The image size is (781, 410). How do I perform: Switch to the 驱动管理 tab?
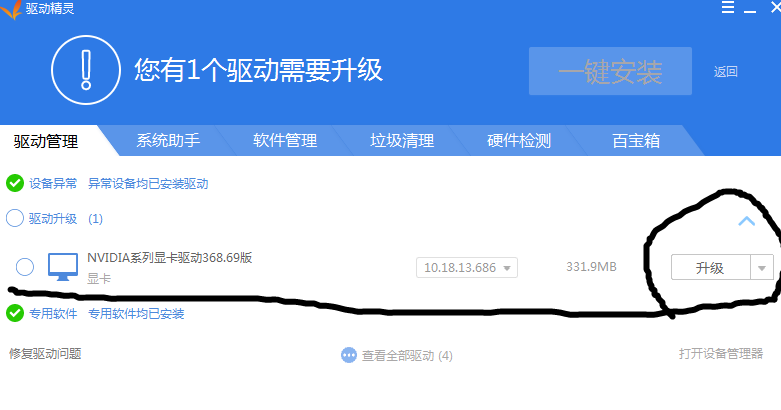[46, 141]
